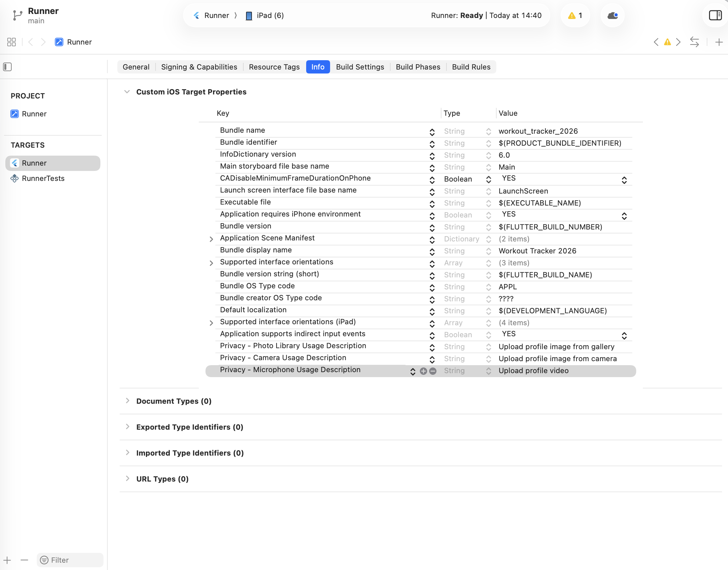This screenshot has width=728, height=570.
Task: Add a new editor with plus icon
Action: pos(719,42)
